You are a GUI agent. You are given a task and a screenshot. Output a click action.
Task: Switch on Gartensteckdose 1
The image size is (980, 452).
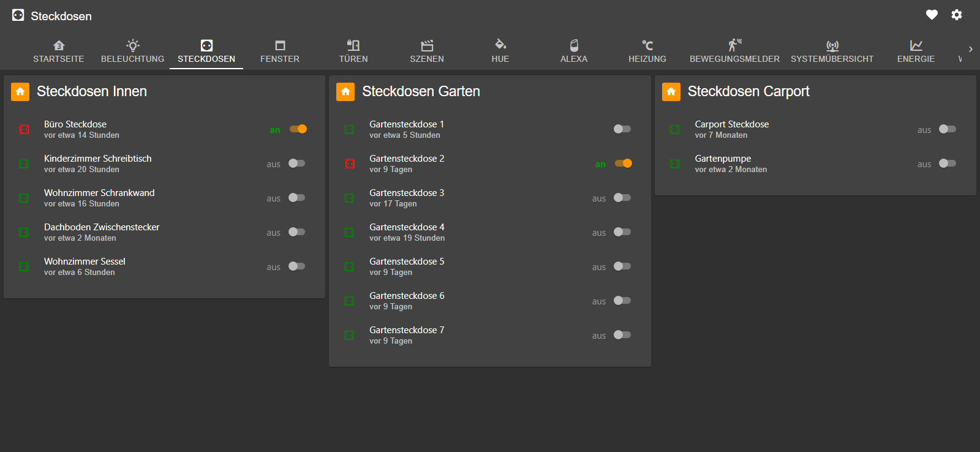pyautogui.click(x=622, y=129)
